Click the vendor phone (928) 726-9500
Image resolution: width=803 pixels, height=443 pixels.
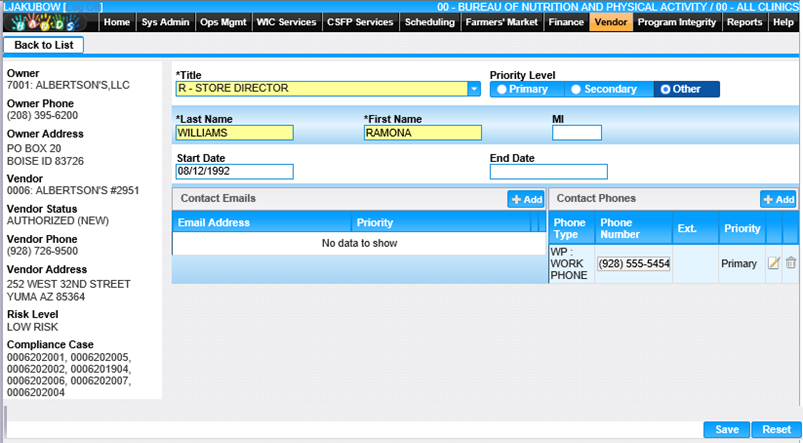pos(43,251)
